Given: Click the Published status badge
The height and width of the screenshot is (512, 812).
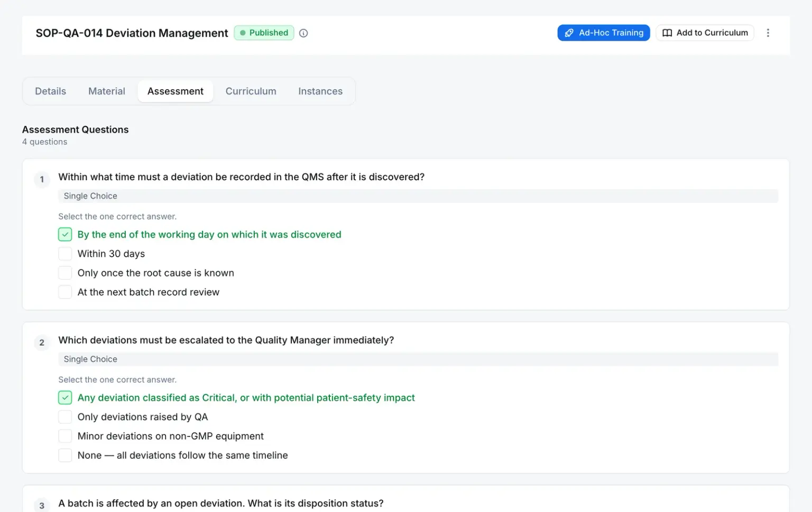Looking at the screenshot, I should click(x=264, y=33).
